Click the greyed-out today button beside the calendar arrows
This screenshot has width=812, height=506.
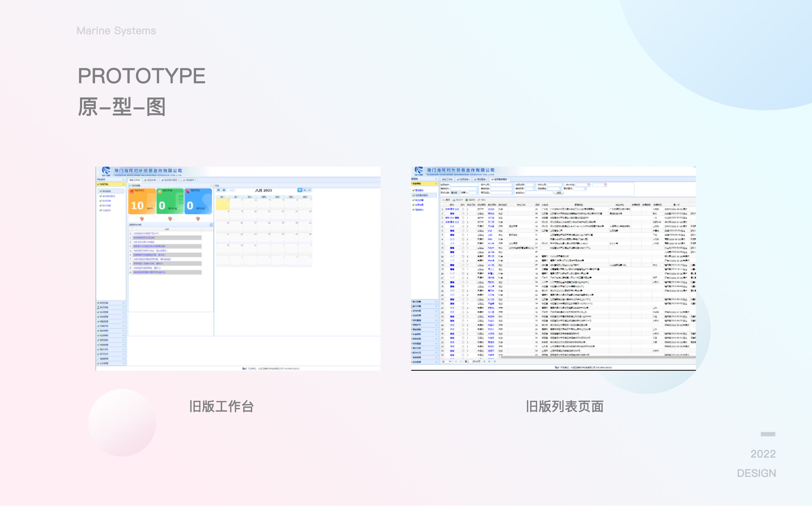click(x=232, y=191)
